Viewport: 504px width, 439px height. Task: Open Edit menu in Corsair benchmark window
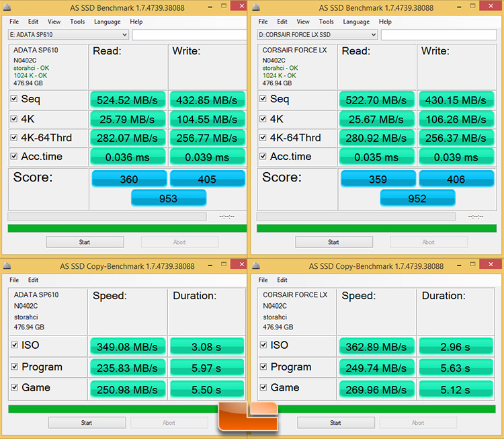pos(282,22)
